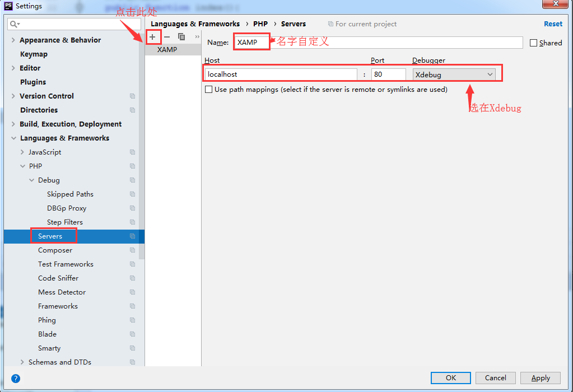
Task: Enable the Use path mappings checkbox
Action: (209, 90)
